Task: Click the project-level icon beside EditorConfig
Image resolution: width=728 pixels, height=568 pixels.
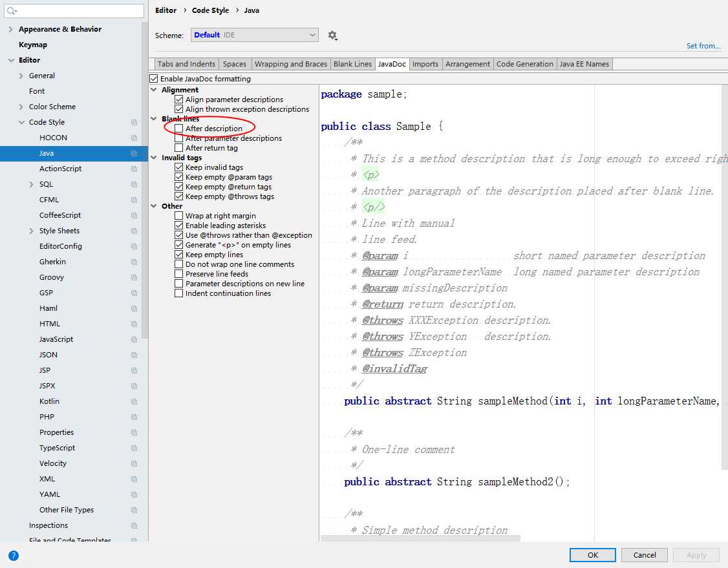Action: point(134,246)
